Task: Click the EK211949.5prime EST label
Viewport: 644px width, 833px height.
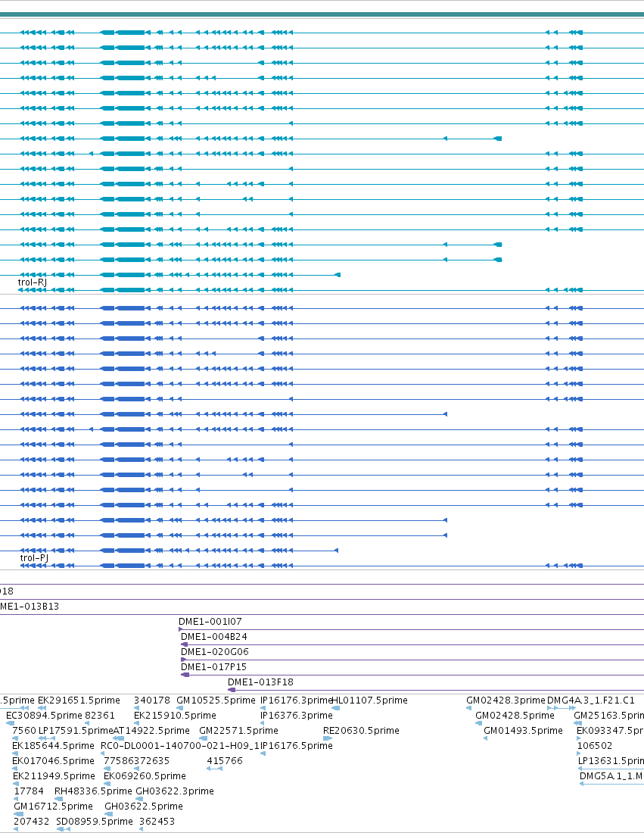Action: [x=54, y=775]
